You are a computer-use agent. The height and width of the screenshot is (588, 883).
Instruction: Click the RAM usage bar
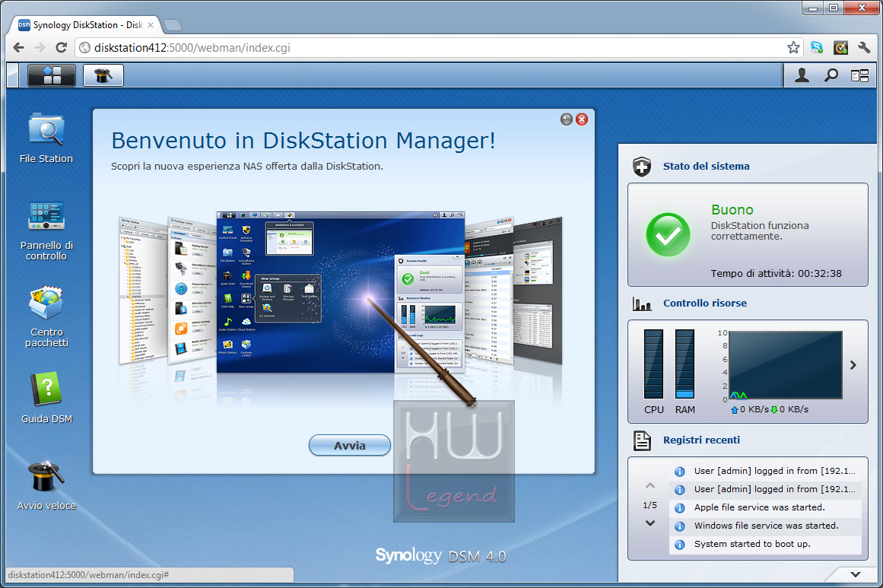(x=684, y=364)
